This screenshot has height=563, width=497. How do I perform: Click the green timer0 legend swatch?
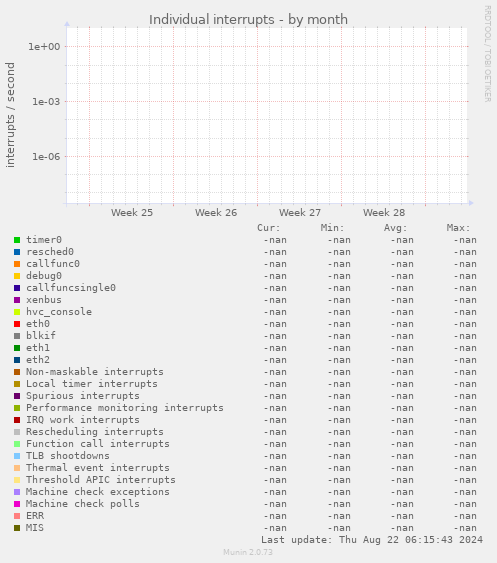click(17, 240)
